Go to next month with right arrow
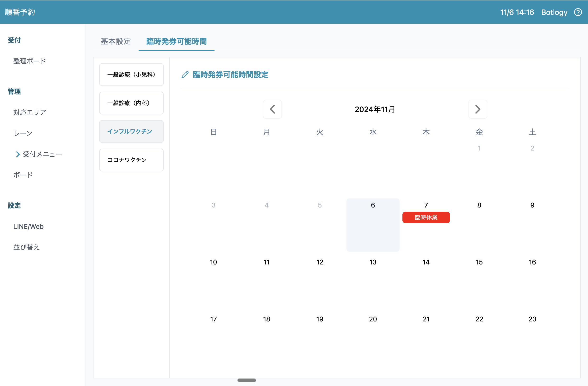The width and height of the screenshot is (588, 386). coord(478,109)
